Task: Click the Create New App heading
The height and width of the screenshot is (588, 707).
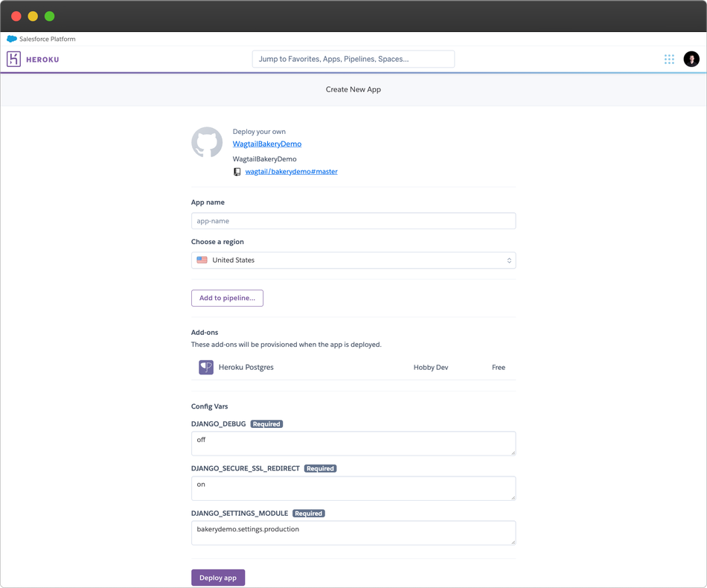Action: (353, 90)
